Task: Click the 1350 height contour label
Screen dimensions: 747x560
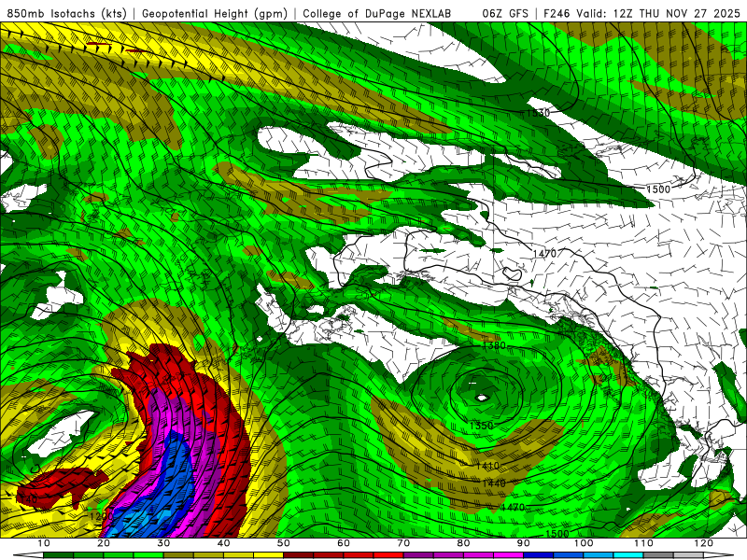Action: [481, 426]
